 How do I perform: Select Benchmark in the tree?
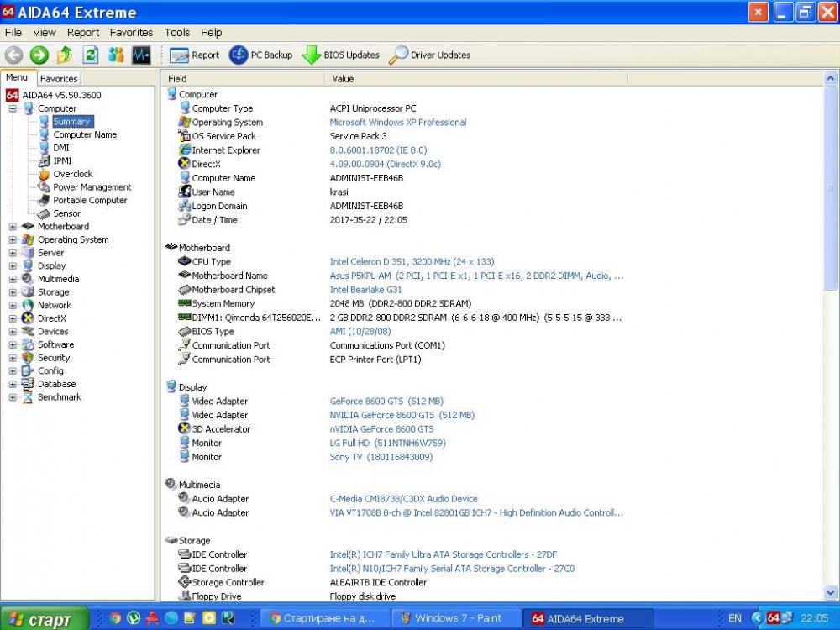[x=60, y=397]
